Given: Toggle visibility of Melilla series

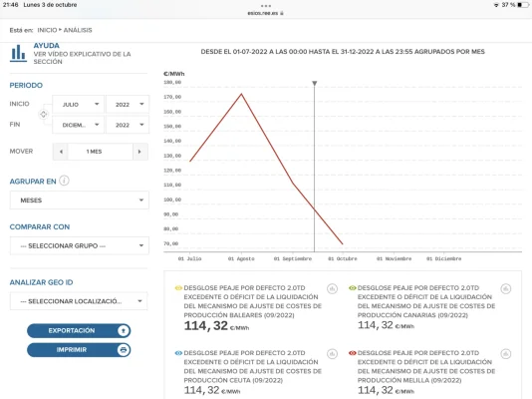Looking at the screenshot, I should click(x=353, y=353).
